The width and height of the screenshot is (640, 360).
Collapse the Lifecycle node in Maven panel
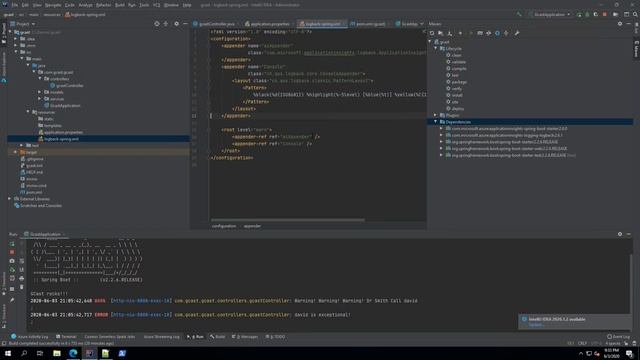pyautogui.click(x=436, y=49)
